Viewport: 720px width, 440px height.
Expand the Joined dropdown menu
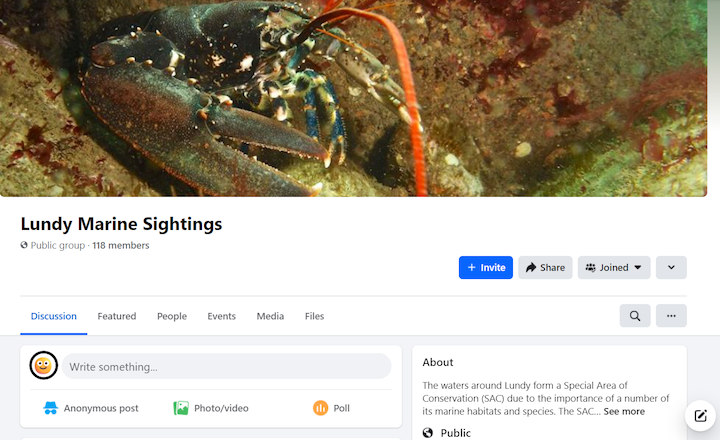pos(614,268)
